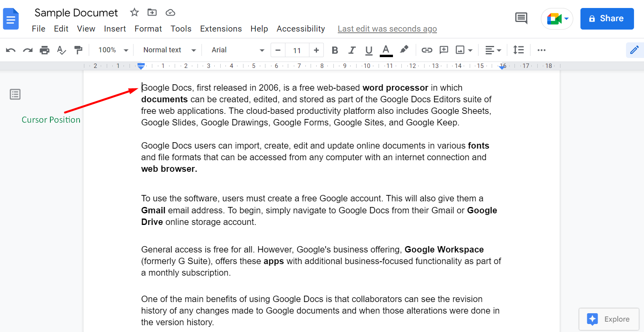Click the bold words word processor

click(395, 87)
